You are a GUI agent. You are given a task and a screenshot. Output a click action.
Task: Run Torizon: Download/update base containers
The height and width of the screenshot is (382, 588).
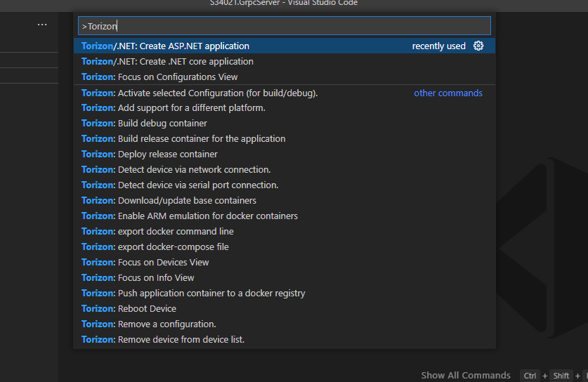coord(285,201)
